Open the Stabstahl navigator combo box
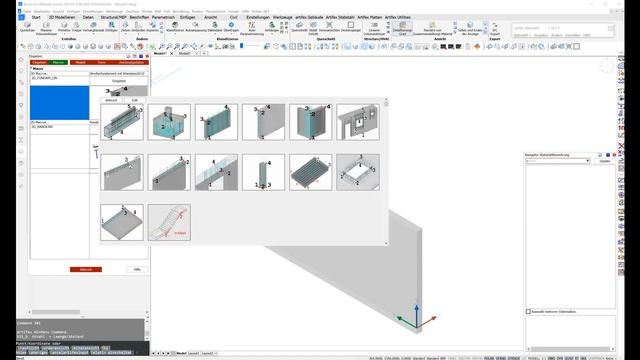Image resolution: width=640 pixels, height=360 pixels. (x=558, y=161)
